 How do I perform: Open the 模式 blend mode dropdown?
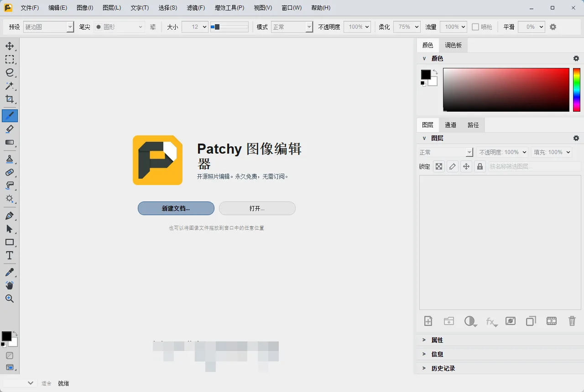point(292,27)
